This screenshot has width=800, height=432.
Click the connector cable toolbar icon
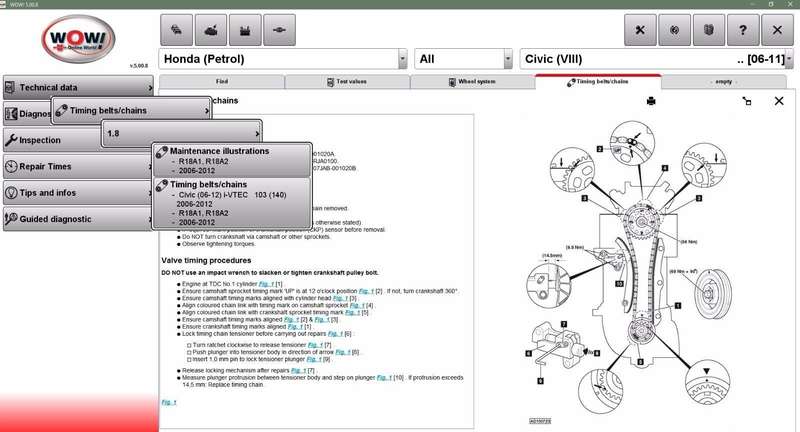[x=280, y=30]
